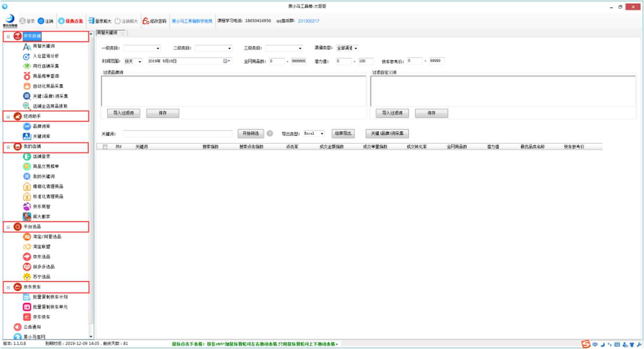Open the 京东商智 purple icon

27,206
